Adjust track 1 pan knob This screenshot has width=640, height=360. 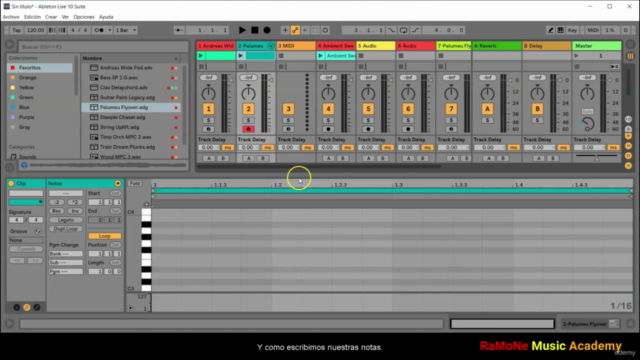coord(208,93)
